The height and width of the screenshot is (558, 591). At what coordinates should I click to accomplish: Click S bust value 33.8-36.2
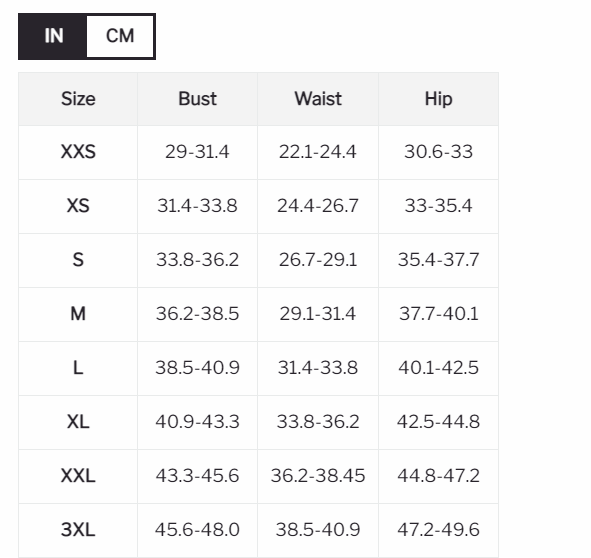[x=197, y=260]
